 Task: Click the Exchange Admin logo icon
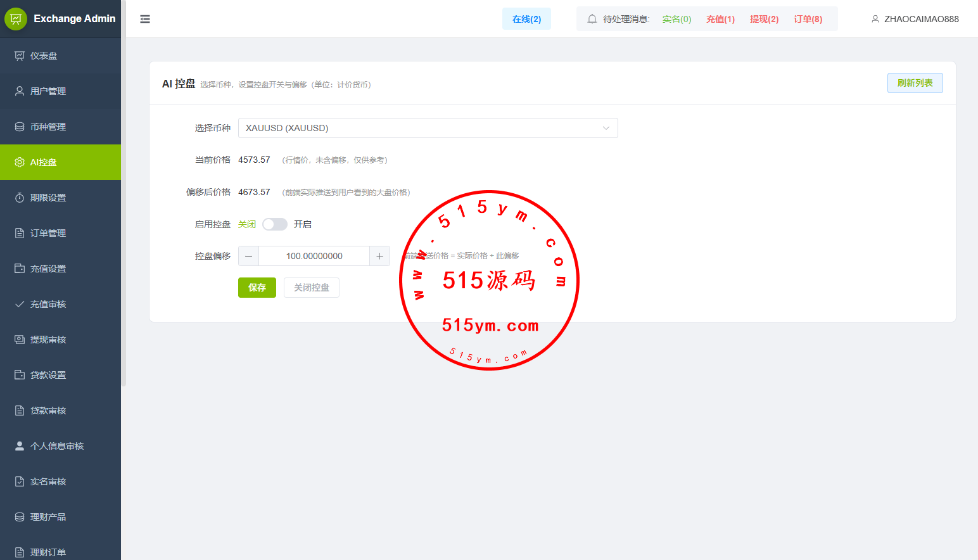16,19
